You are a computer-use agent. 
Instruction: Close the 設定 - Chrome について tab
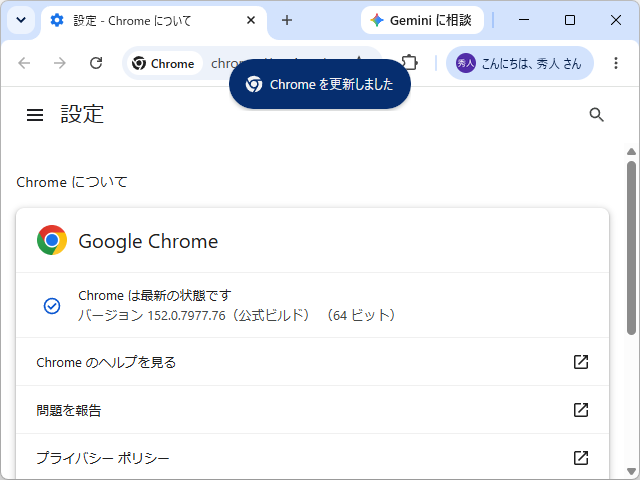[x=251, y=20]
